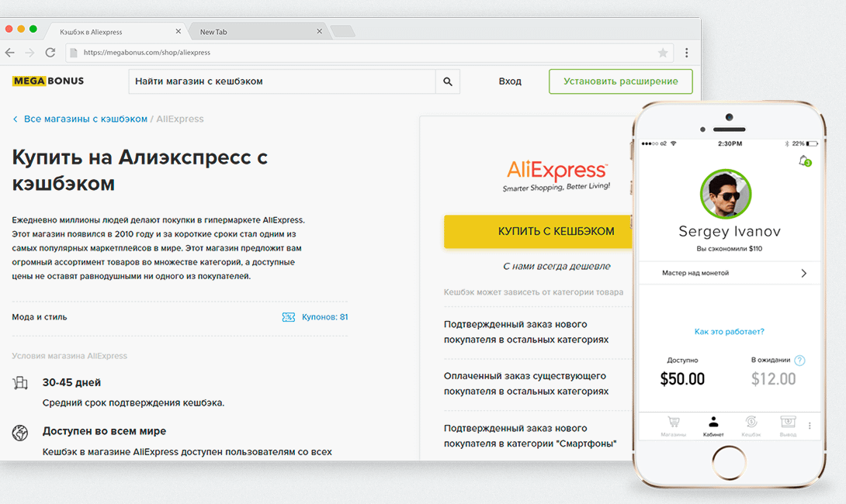Tap the Мастер над монетой label
The image size is (846, 504).
point(695,273)
